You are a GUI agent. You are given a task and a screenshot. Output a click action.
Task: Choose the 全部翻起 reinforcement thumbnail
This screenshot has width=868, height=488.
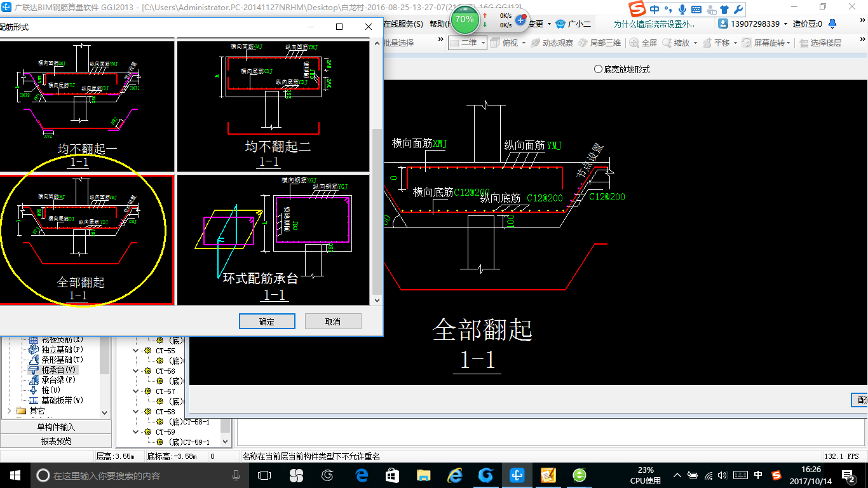[87, 240]
